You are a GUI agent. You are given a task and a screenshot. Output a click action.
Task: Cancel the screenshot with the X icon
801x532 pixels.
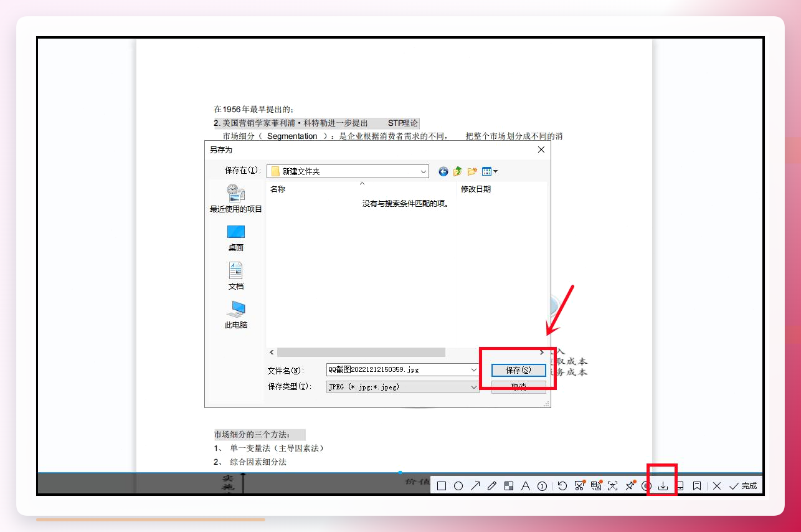point(717,486)
